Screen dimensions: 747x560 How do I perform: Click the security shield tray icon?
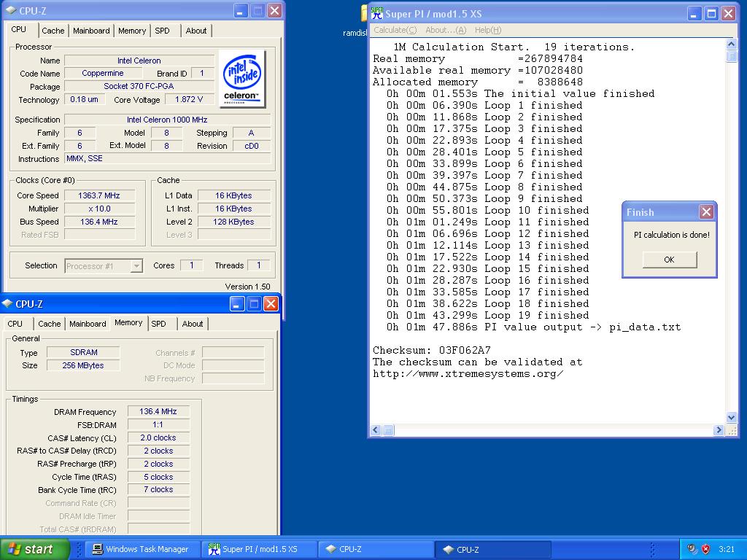click(706, 549)
